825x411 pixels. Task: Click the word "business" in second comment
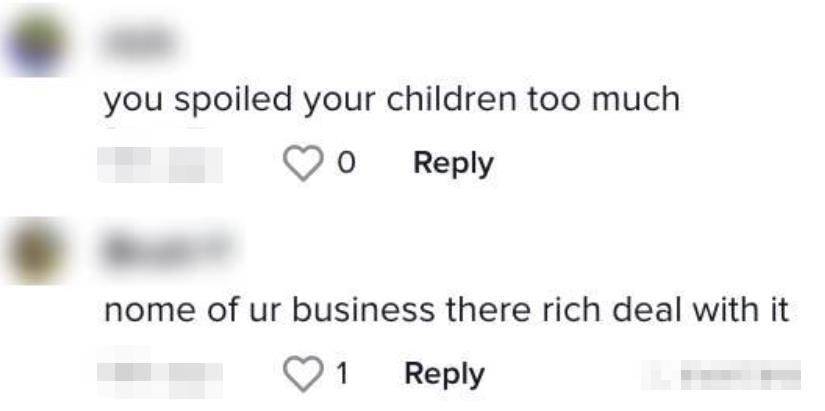point(364,310)
